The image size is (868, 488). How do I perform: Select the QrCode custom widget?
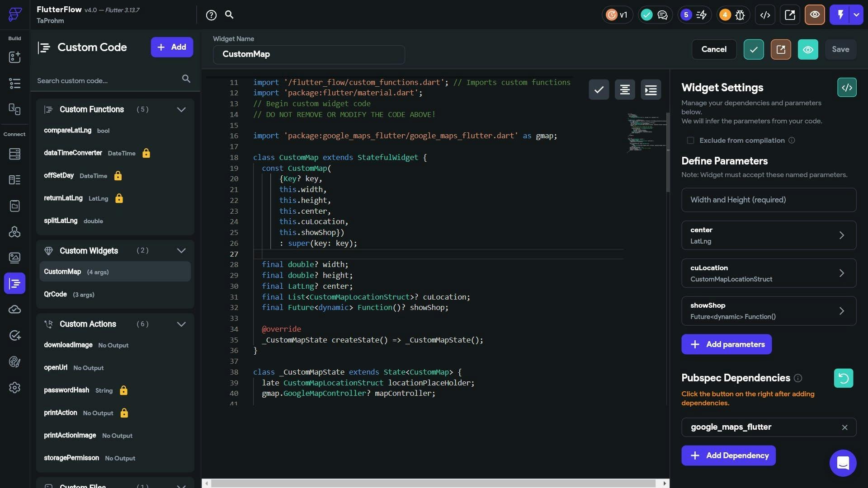coord(56,295)
